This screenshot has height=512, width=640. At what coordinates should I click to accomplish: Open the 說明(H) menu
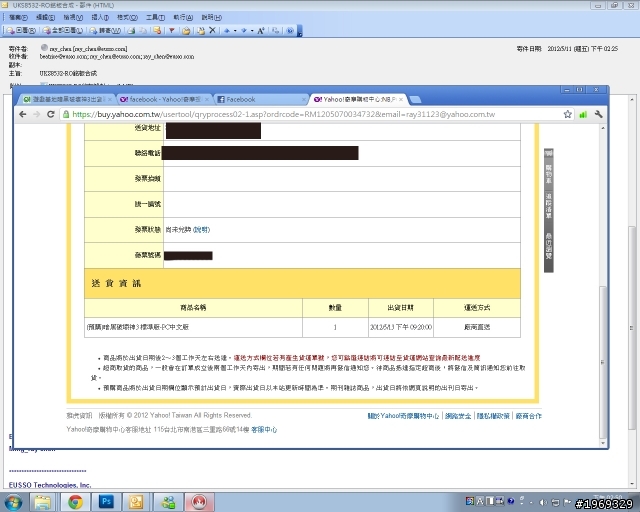click(x=211, y=18)
